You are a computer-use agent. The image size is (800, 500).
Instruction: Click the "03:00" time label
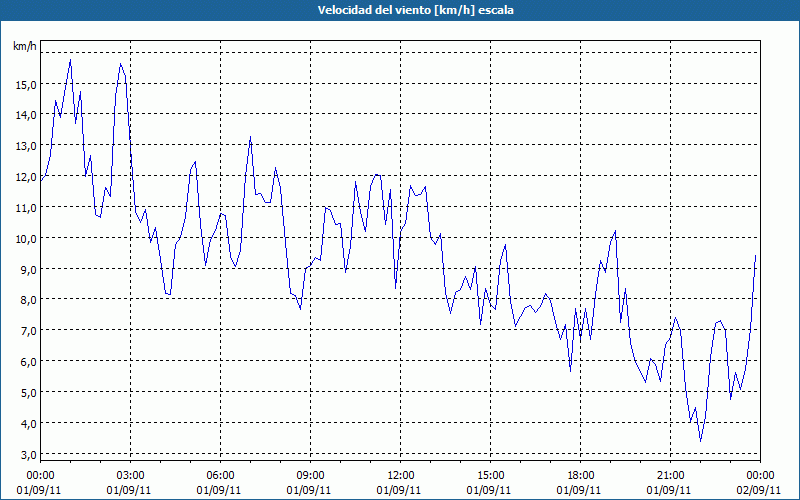131,476
